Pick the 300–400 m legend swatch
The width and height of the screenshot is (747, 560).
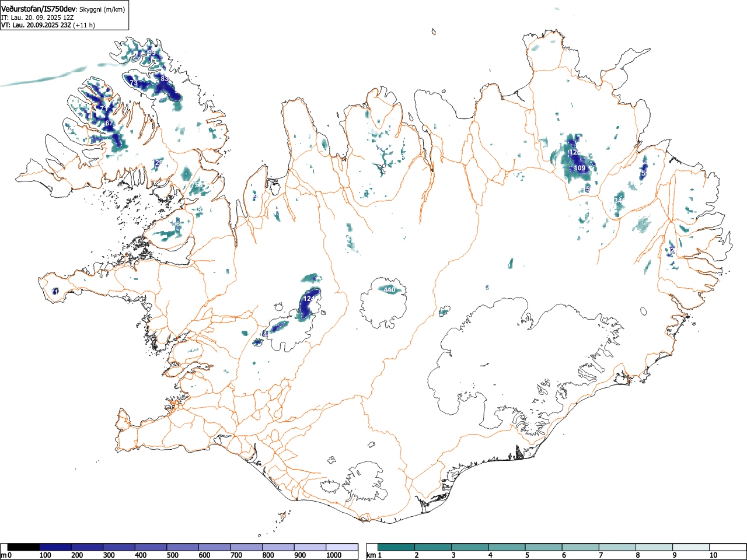tap(119, 547)
